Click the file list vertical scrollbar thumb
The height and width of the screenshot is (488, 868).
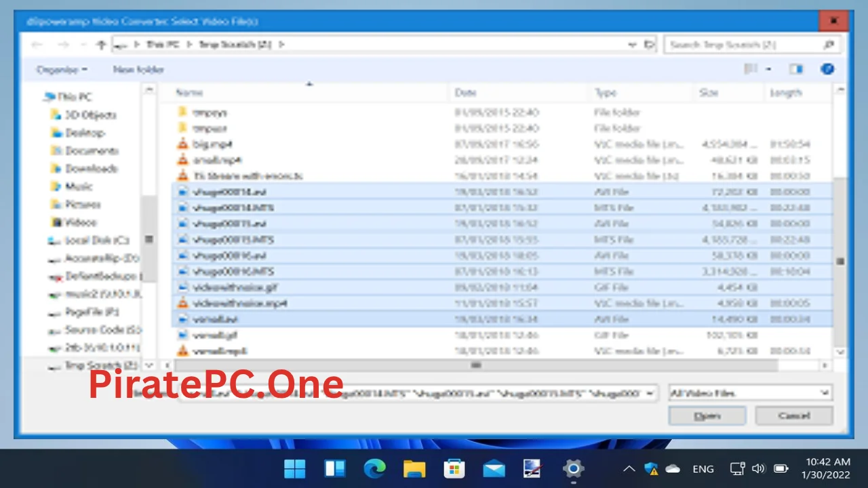tap(840, 261)
